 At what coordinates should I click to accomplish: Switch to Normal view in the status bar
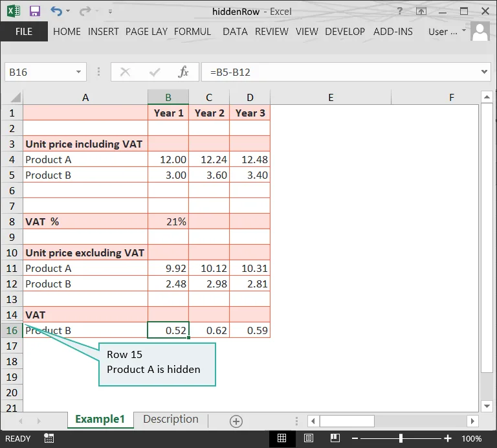(282, 438)
